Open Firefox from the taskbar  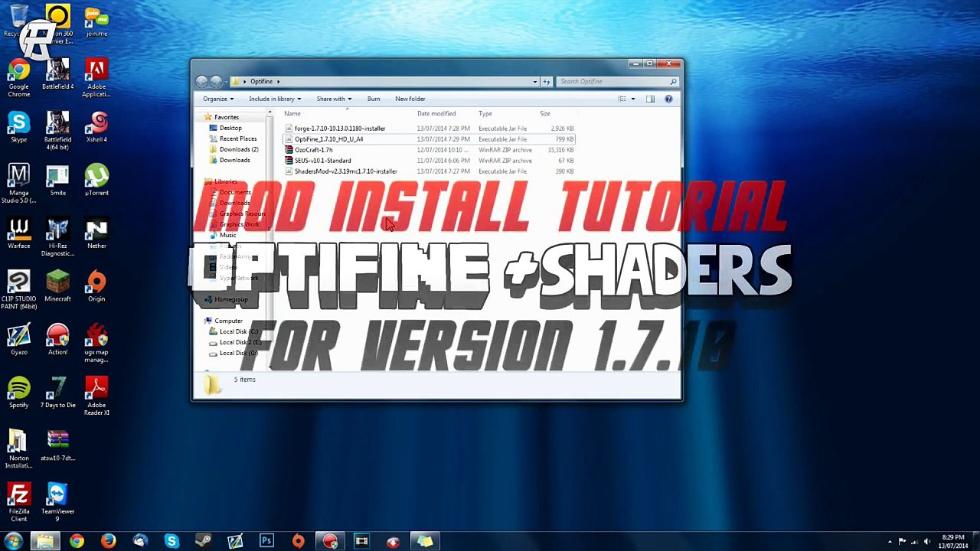point(108,542)
